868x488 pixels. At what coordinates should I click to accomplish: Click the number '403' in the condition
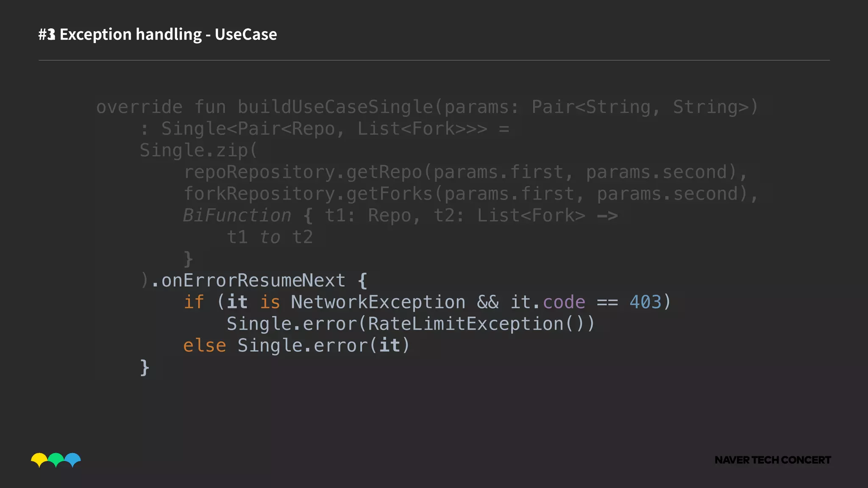[645, 302]
